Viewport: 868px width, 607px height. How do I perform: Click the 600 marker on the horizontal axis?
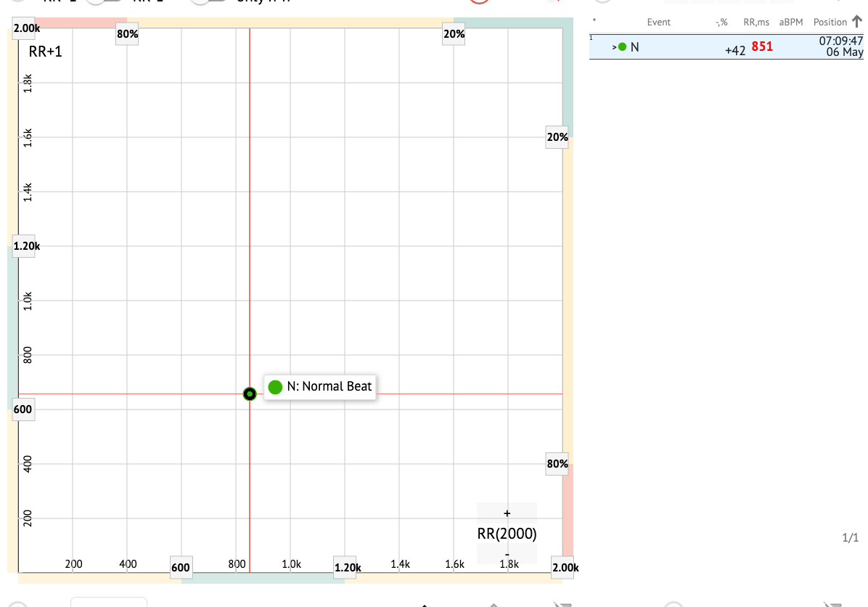(181, 567)
